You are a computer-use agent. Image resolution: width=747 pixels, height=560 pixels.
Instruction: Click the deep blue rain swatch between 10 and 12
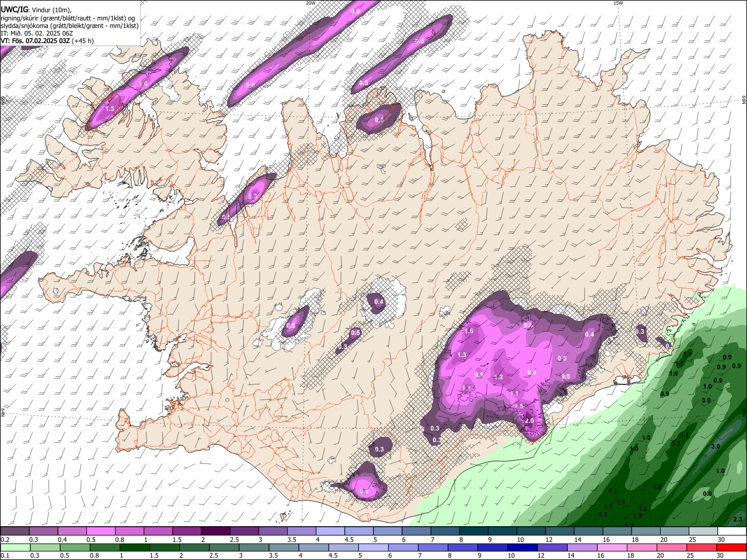(x=522, y=548)
